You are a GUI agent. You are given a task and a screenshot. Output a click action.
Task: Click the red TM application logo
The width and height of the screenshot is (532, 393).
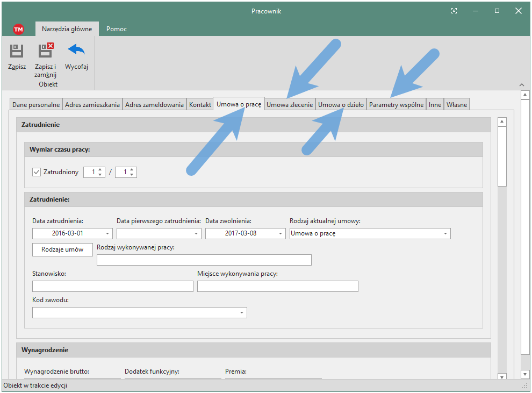19,30
